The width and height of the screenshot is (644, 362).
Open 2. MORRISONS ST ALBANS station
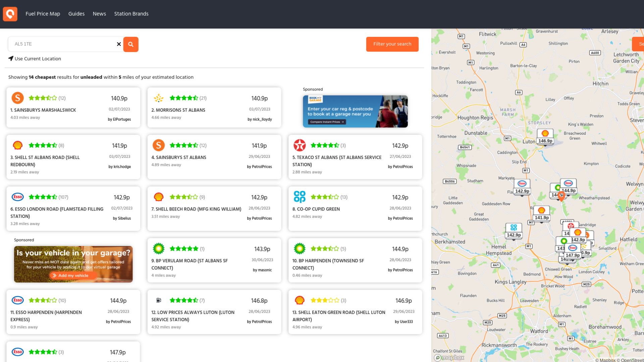[178, 110]
